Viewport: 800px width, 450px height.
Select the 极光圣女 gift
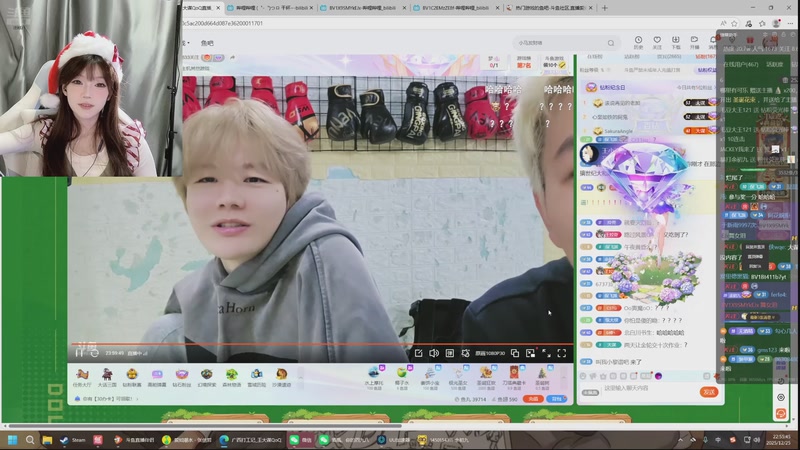[458, 378]
